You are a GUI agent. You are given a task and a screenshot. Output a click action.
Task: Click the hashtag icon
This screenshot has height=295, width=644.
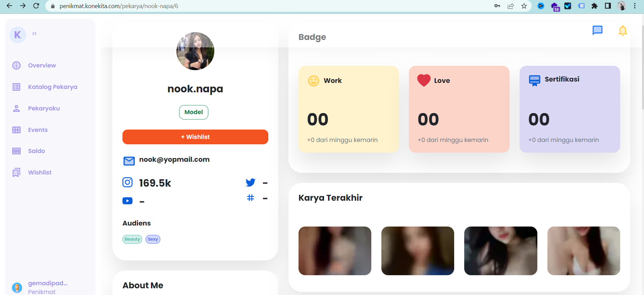[x=251, y=198]
